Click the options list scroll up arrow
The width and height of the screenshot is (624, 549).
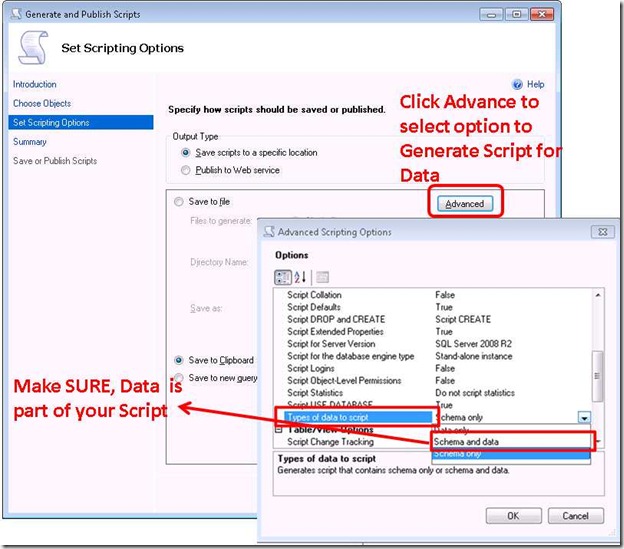598,295
